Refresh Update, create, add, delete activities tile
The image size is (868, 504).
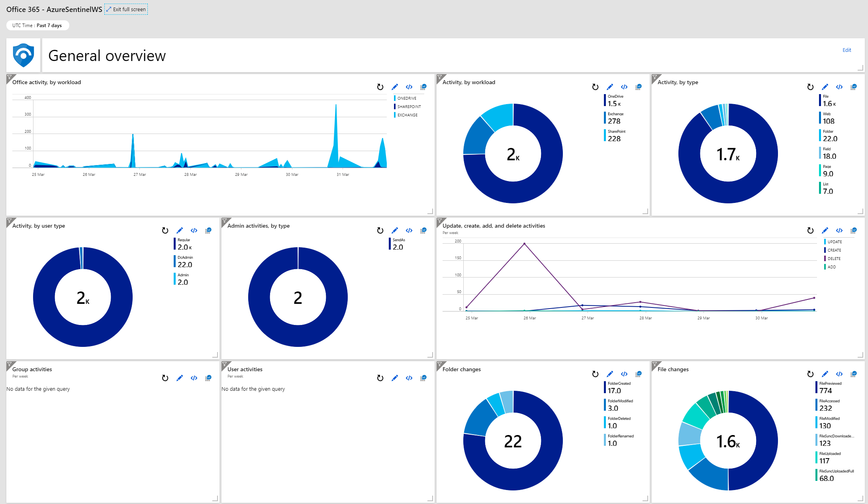810,230
